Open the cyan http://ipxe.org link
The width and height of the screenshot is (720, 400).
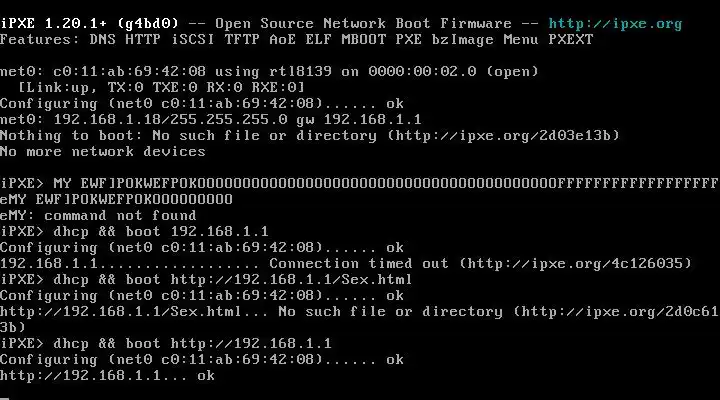pyautogui.click(x=615, y=24)
